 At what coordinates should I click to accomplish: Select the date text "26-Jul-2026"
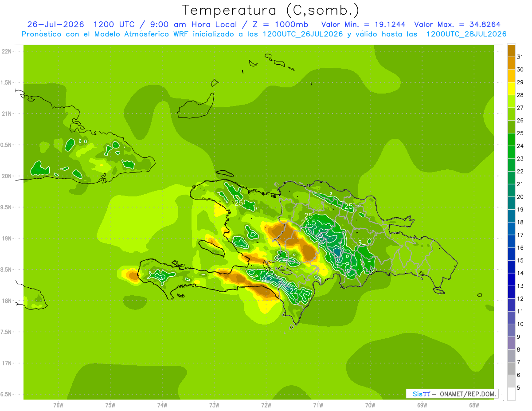coord(55,24)
